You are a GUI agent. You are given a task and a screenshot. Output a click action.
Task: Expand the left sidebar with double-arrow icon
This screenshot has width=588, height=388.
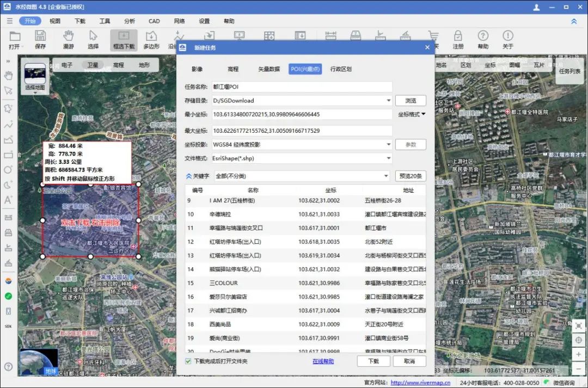tap(8, 61)
